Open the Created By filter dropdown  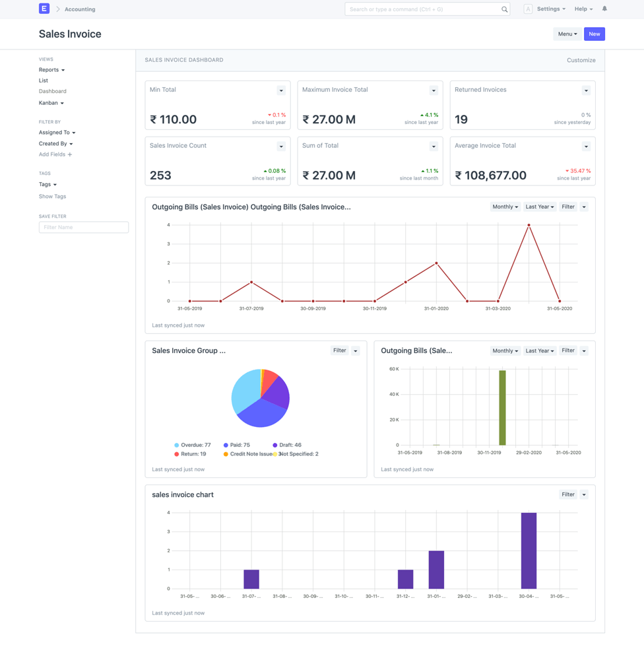click(x=55, y=143)
